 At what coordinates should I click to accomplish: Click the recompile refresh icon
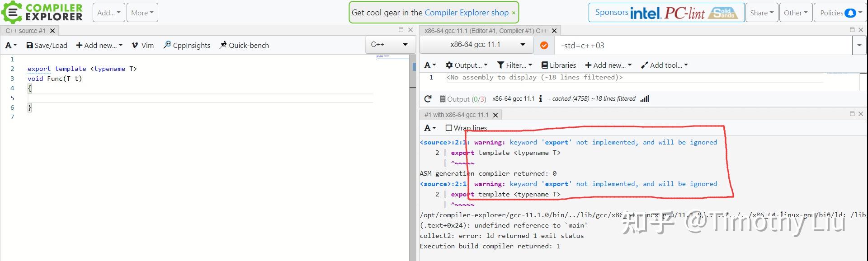tap(428, 98)
